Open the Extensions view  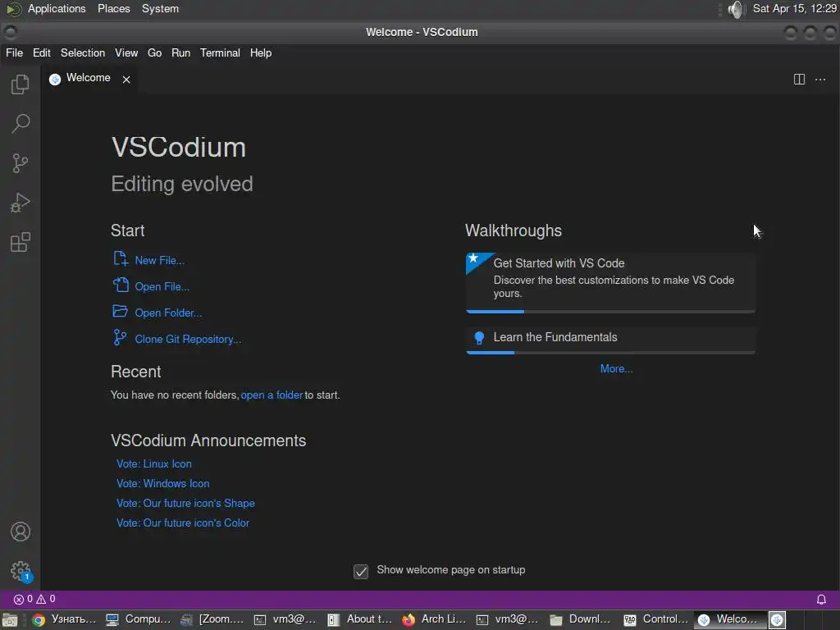pos(20,242)
